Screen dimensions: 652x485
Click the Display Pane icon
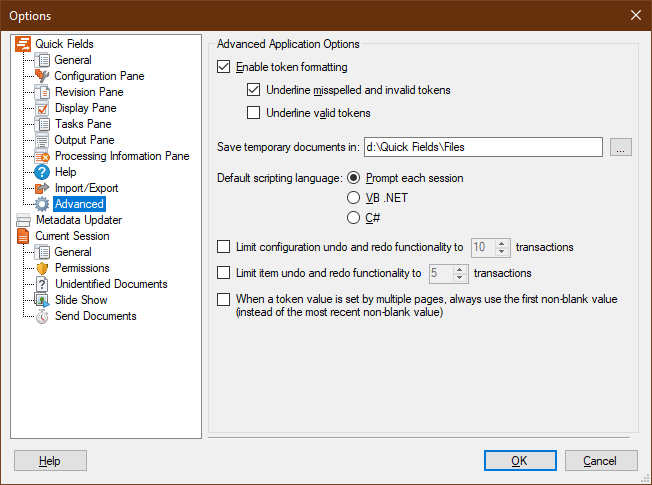(x=42, y=108)
